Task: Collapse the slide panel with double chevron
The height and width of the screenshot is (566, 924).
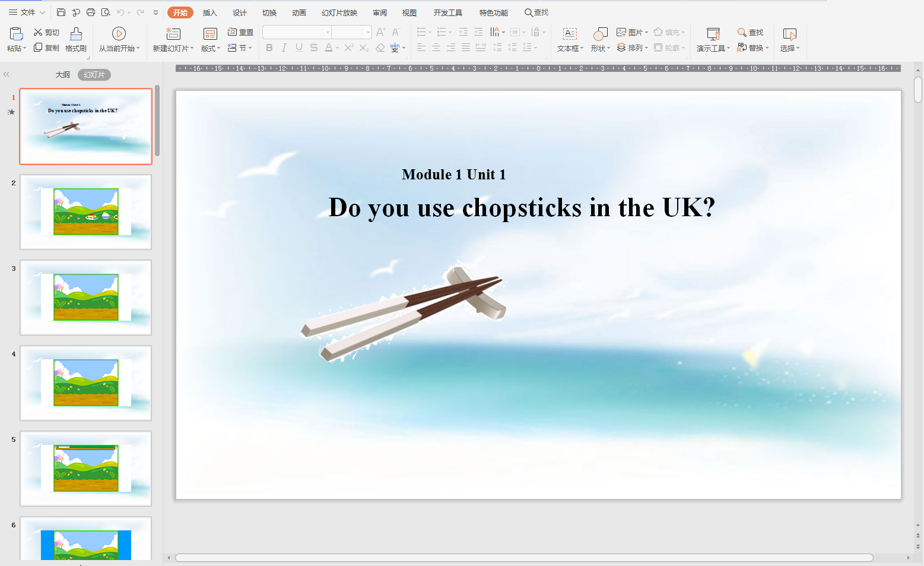Action: 7,74
